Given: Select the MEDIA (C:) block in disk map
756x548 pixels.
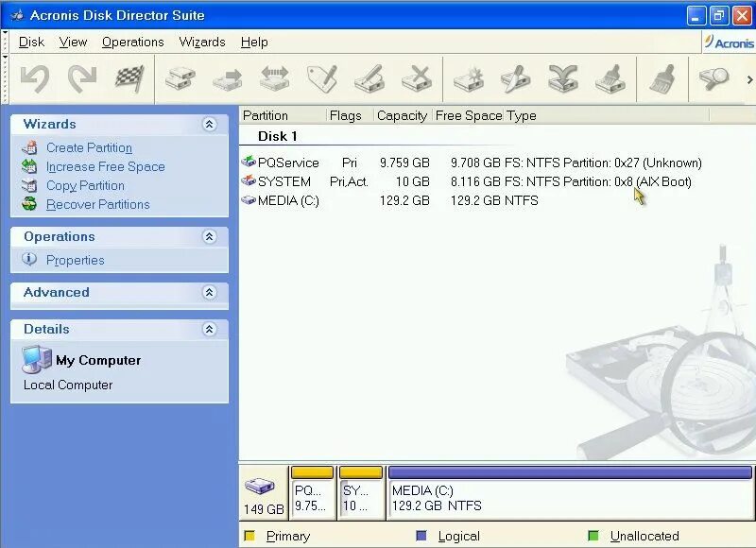Looking at the screenshot, I should (x=570, y=492).
